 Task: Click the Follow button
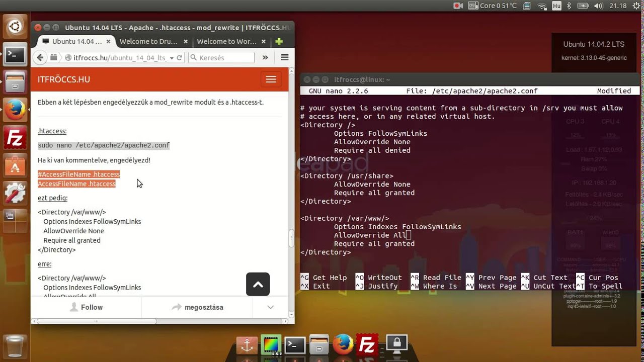coord(86,307)
